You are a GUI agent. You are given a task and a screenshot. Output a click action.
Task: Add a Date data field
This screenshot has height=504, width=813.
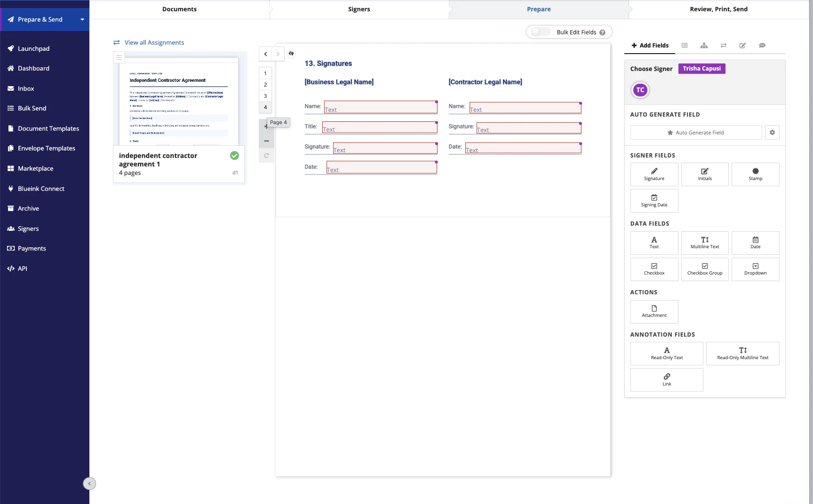pos(755,243)
